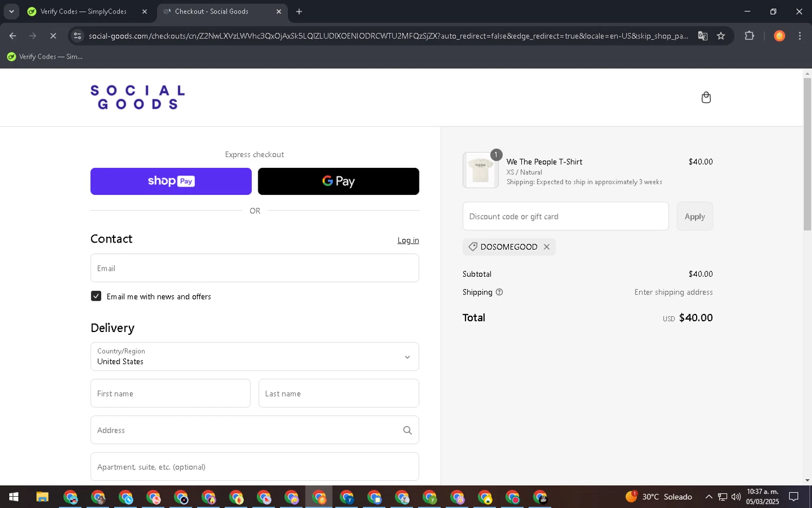Remove the DOSOMEGOOD discount code

(x=547, y=247)
